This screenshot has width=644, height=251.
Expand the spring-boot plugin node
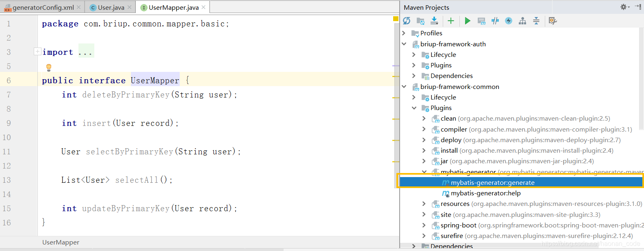coord(424,225)
